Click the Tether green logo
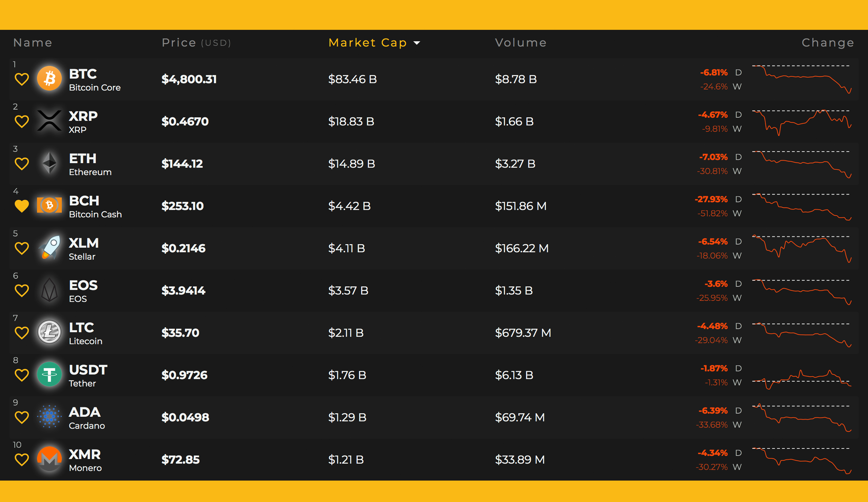868x502 pixels. coord(49,374)
